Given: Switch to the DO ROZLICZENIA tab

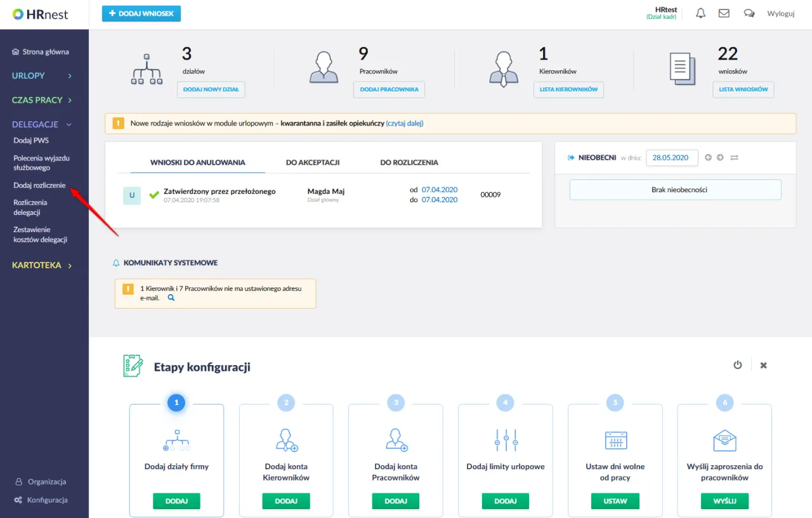Looking at the screenshot, I should tap(409, 162).
